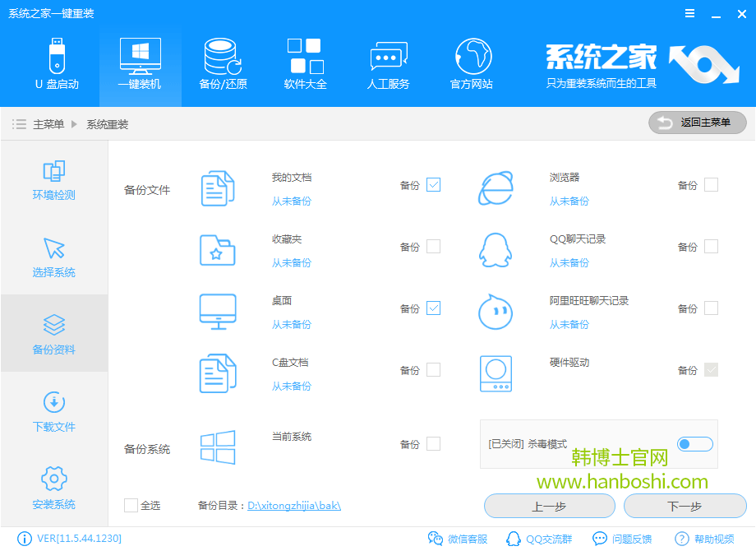This screenshot has height=551, width=756.
Task: Click the 下一步 next button
Action: click(x=684, y=506)
